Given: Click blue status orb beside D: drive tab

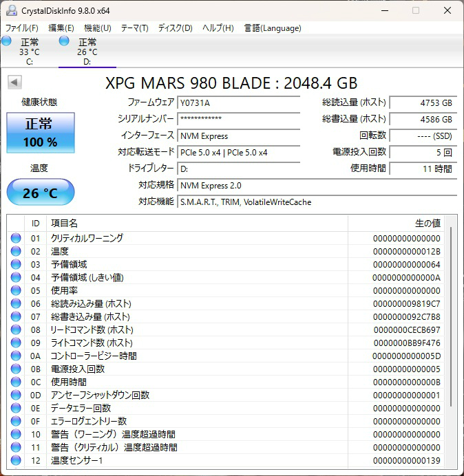Looking at the screenshot, I should point(64,41).
